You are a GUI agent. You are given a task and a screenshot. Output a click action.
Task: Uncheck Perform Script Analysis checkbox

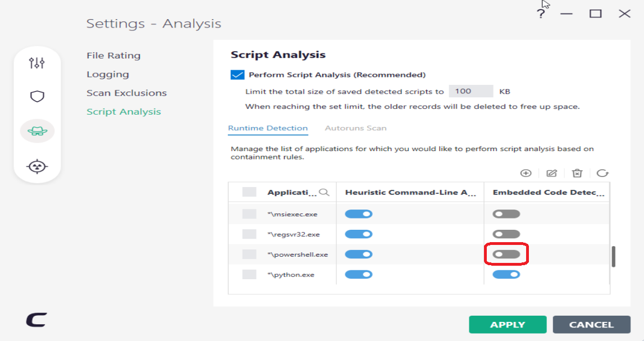click(x=237, y=75)
